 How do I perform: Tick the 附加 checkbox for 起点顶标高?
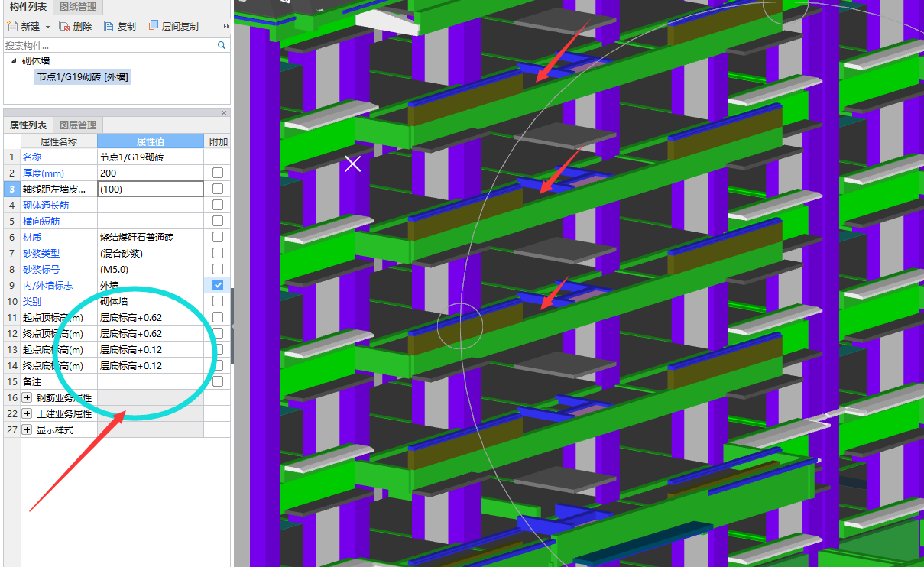pos(218,317)
